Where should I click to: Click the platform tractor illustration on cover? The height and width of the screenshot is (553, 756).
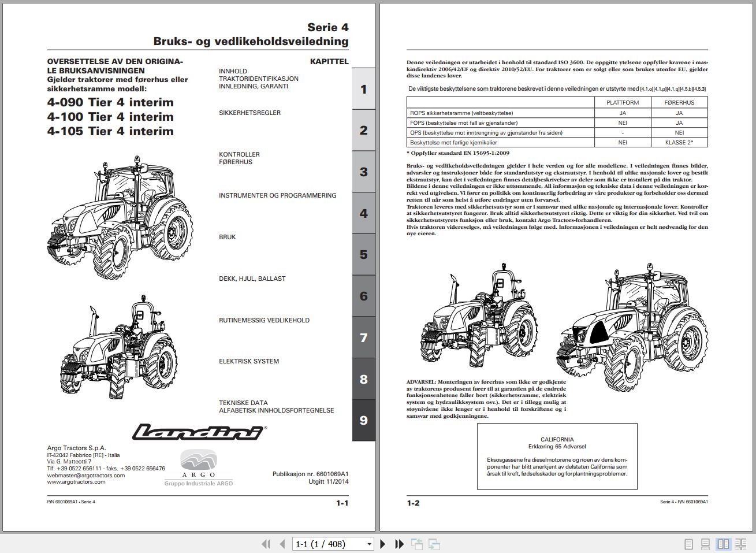click(x=119, y=347)
